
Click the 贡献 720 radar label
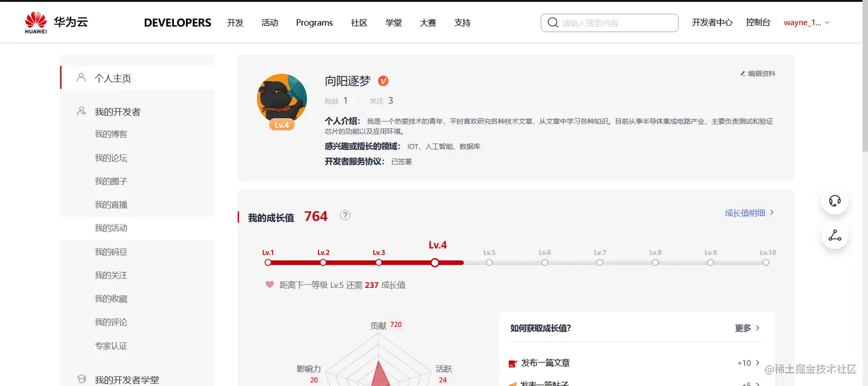click(x=386, y=325)
